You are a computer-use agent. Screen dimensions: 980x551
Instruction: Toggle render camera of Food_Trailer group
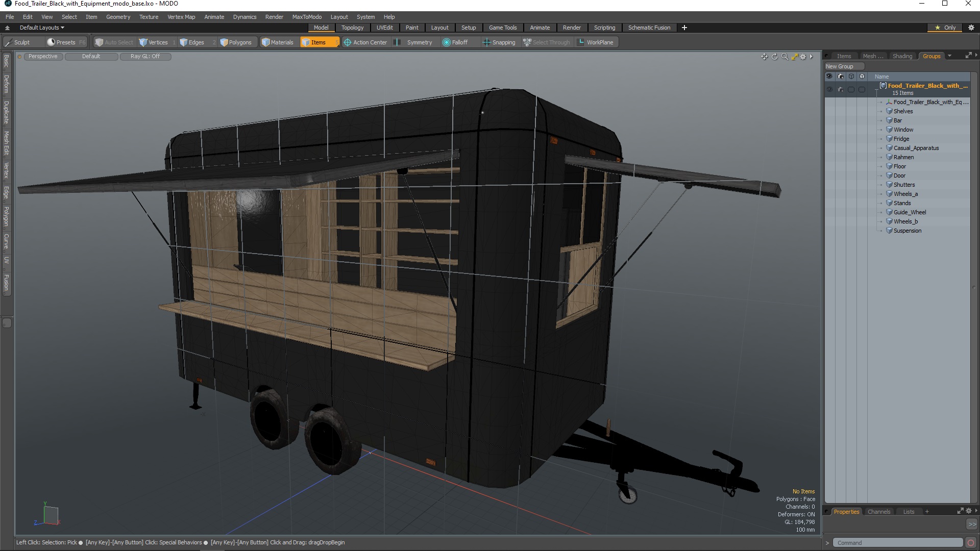click(841, 89)
